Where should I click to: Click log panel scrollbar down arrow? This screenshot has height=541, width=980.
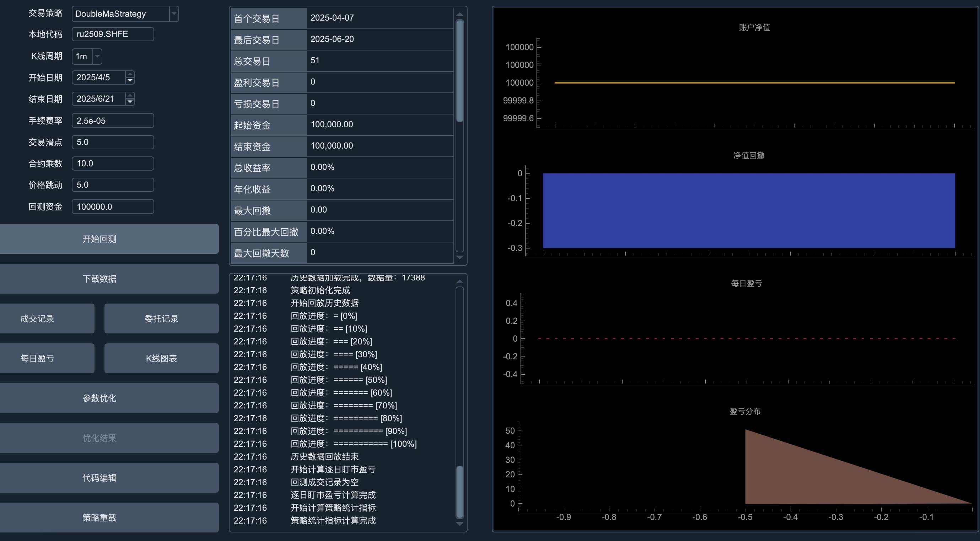(459, 524)
